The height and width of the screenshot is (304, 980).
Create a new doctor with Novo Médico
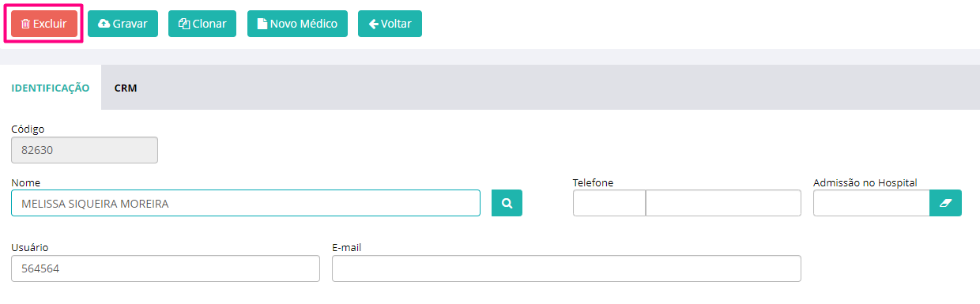[297, 24]
